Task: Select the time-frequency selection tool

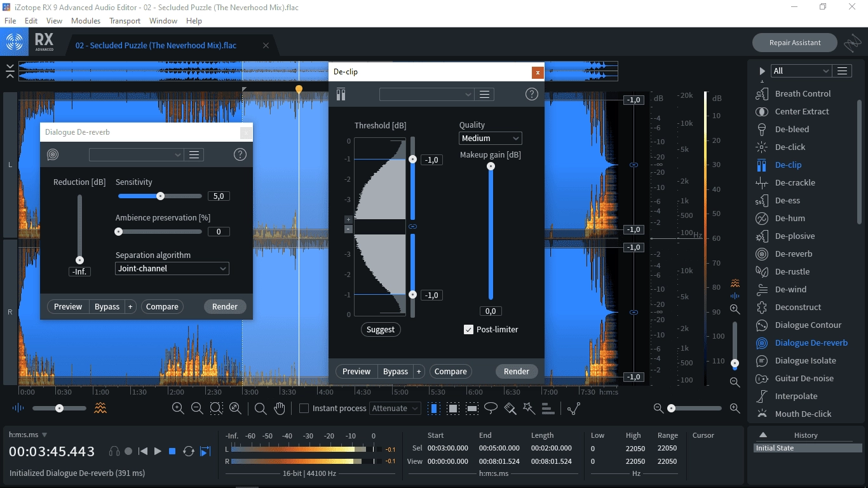Action: click(453, 408)
